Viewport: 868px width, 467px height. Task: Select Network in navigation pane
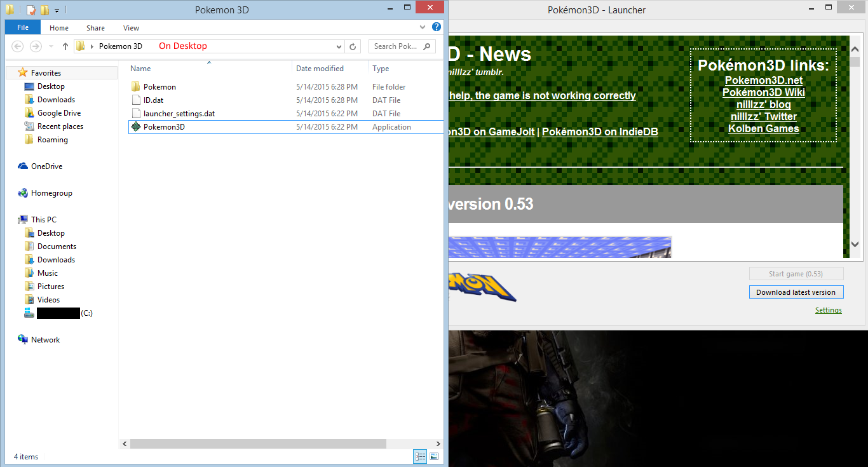(45, 340)
